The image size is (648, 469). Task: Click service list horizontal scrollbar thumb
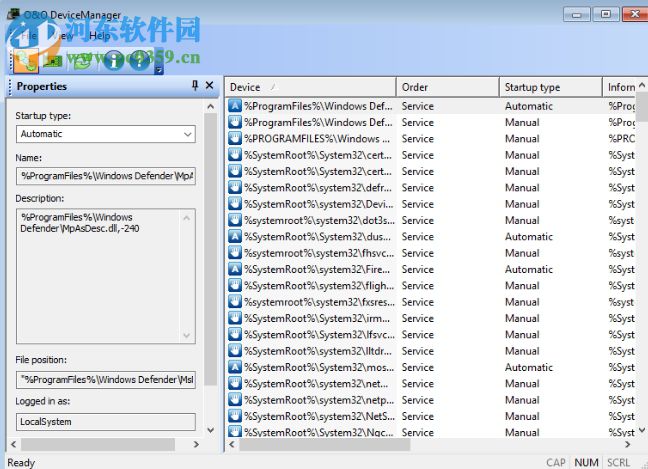pos(325,445)
